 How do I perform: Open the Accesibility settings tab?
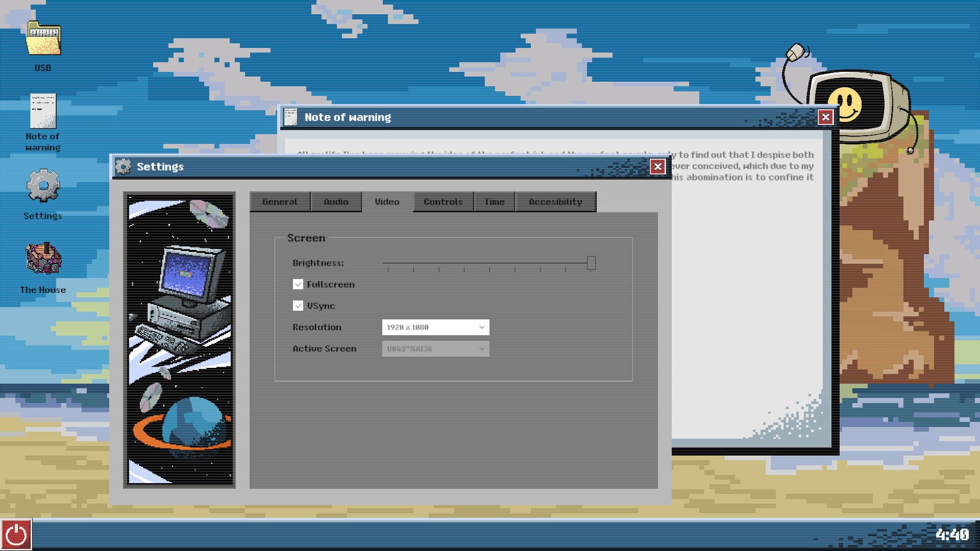(555, 202)
